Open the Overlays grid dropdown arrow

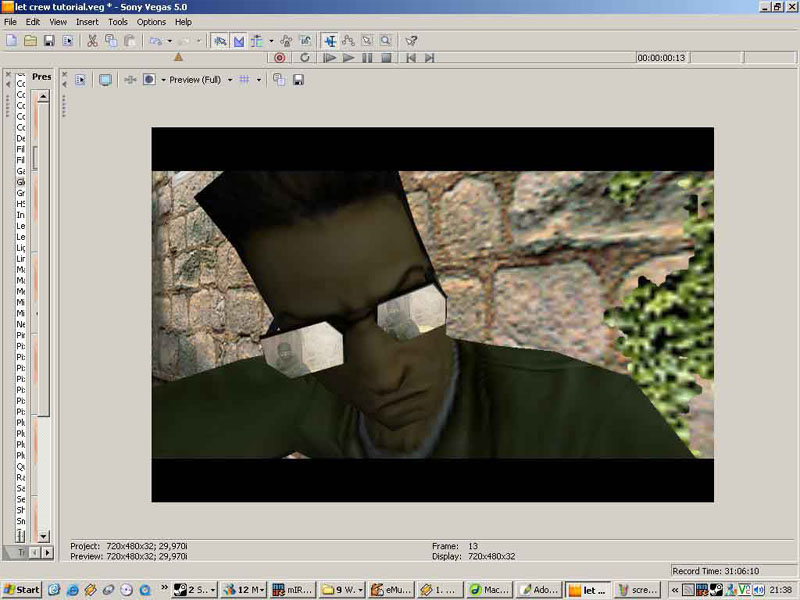pyautogui.click(x=259, y=80)
